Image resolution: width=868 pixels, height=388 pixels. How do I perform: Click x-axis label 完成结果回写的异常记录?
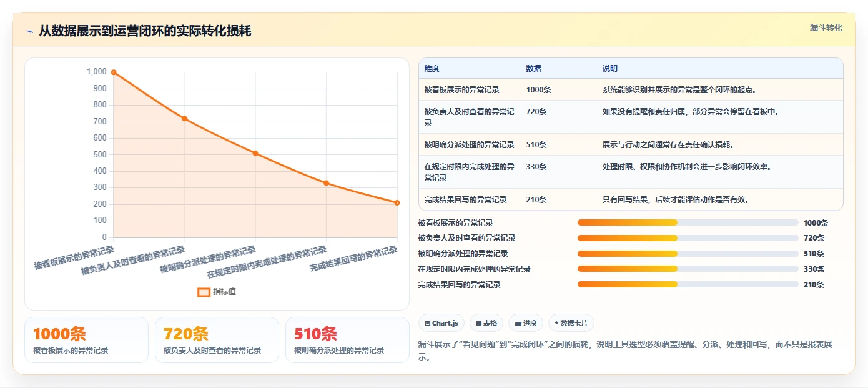pyautogui.click(x=354, y=259)
